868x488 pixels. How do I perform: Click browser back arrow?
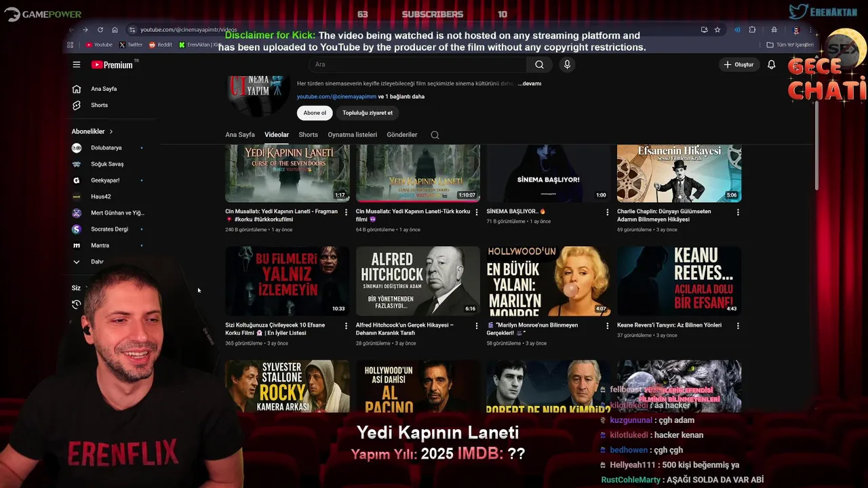coord(71,30)
